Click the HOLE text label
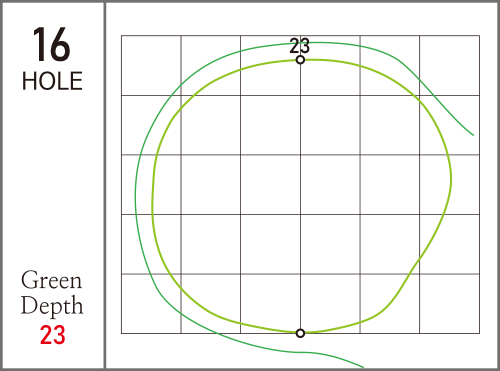The height and width of the screenshot is (371, 500). coord(52,81)
